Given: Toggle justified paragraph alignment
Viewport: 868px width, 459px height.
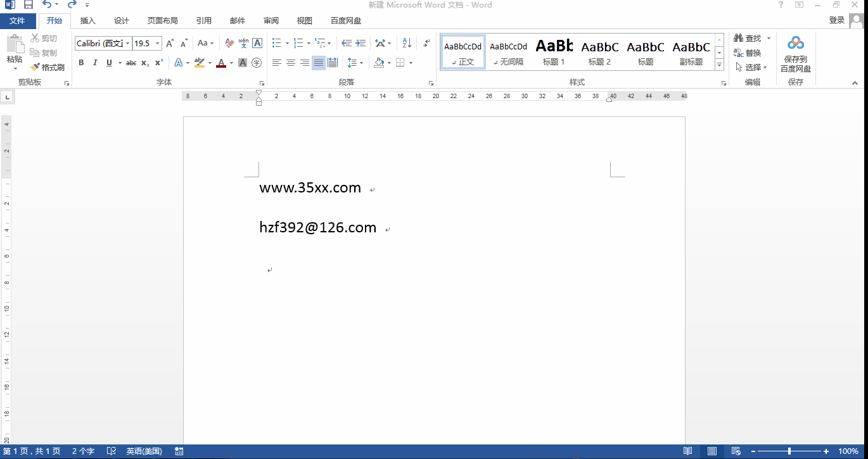Looking at the screenshot, I should (319, 63).
